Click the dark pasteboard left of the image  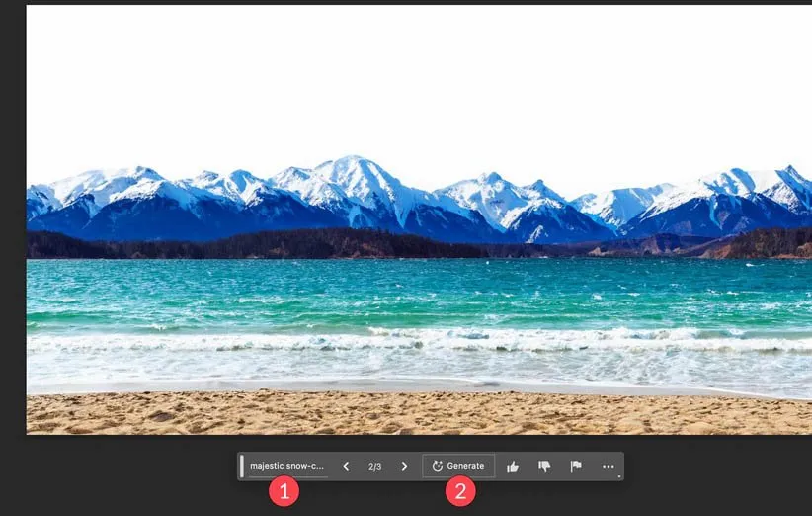12,247
